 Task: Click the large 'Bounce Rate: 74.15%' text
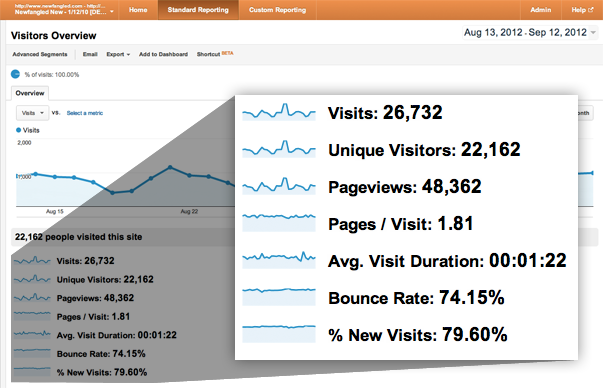[416, 298]
